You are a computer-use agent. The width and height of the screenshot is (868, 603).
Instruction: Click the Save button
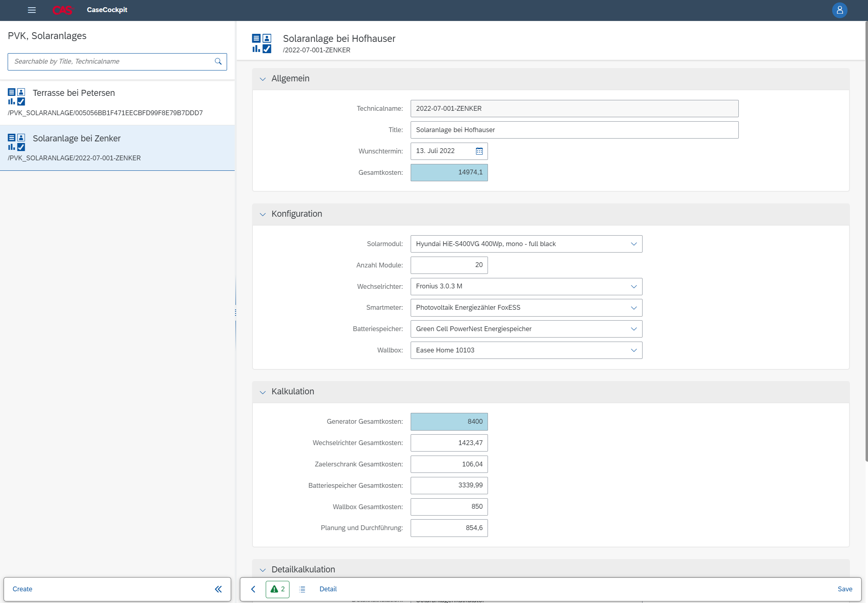coord(845,589)
